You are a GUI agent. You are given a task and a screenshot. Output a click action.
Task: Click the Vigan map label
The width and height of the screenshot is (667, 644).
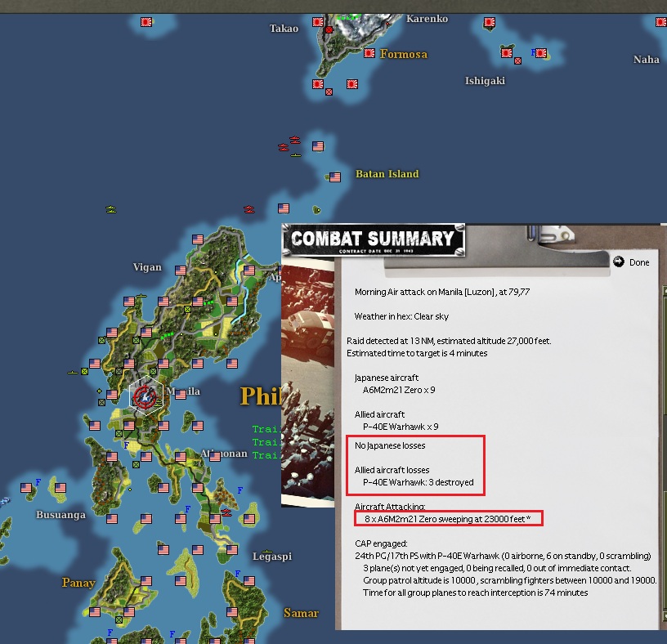(x=147, y=267)
